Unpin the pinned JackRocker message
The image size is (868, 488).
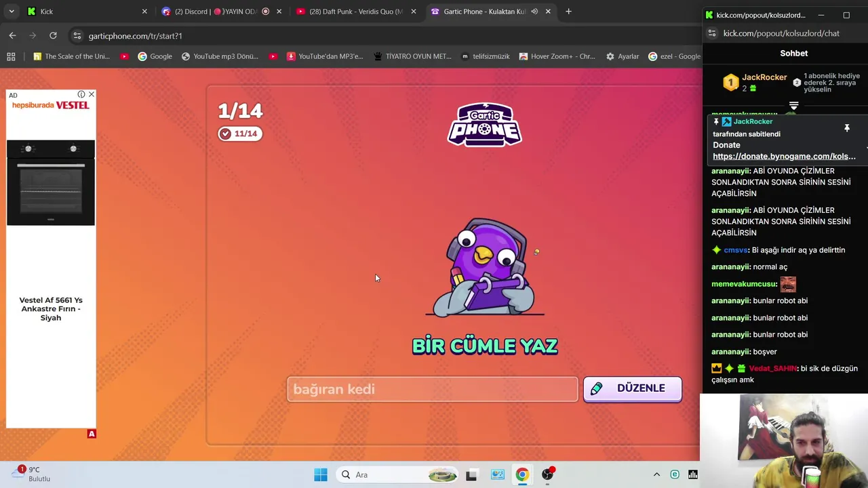coord(846,128)
